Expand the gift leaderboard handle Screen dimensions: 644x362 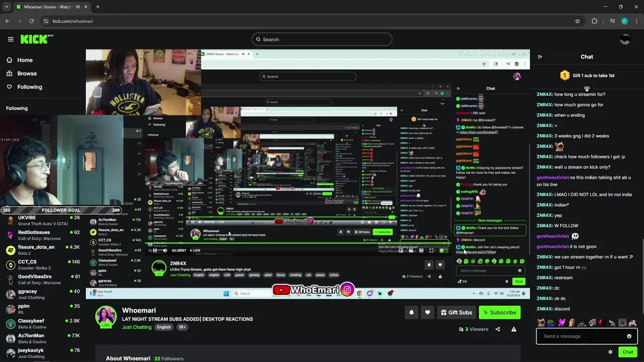click(x=587, y=88)
